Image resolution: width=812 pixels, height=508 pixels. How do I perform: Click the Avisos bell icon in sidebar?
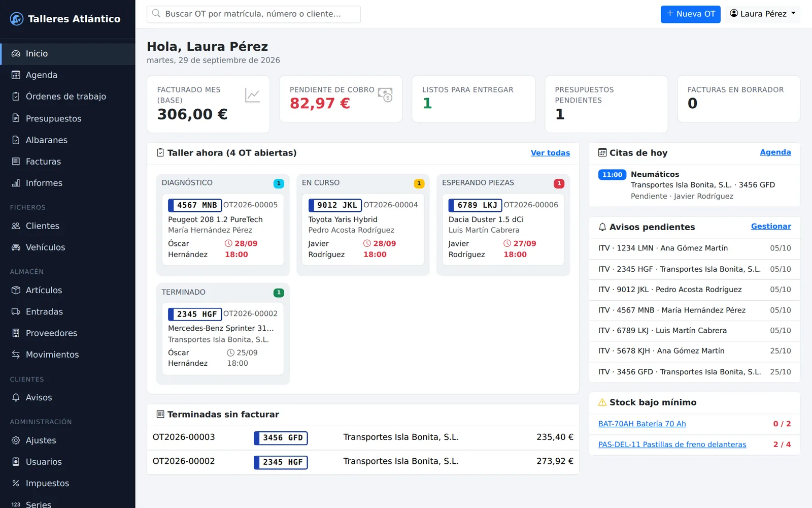point(16,397)
